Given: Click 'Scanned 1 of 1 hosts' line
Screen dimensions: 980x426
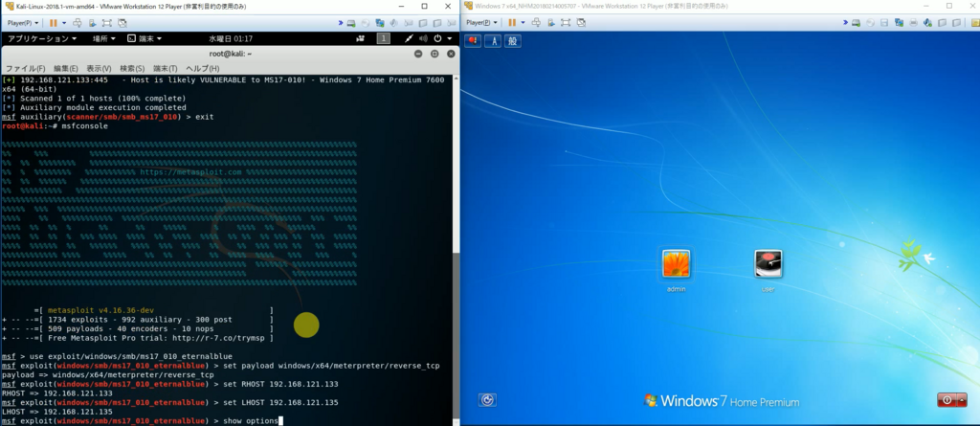Looking at the screenshot, I should coord(94,99).
